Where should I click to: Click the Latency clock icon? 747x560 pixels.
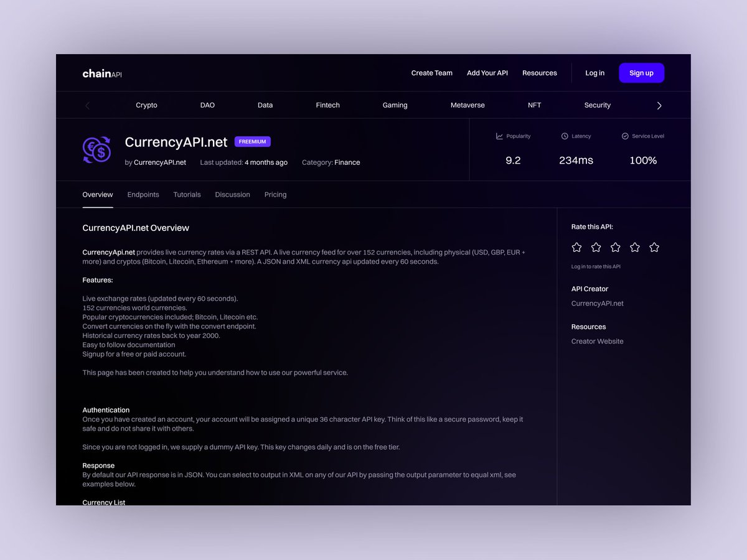pos(565,136)
